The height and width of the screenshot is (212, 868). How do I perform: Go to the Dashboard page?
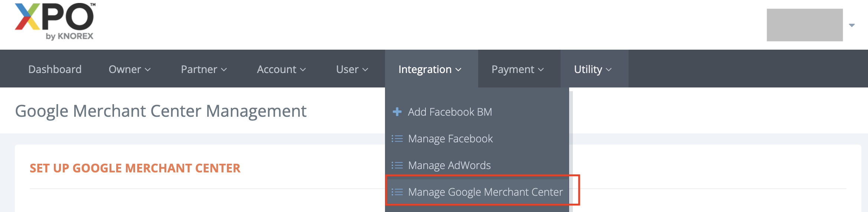pyautogui.click(x=55, y=69)
